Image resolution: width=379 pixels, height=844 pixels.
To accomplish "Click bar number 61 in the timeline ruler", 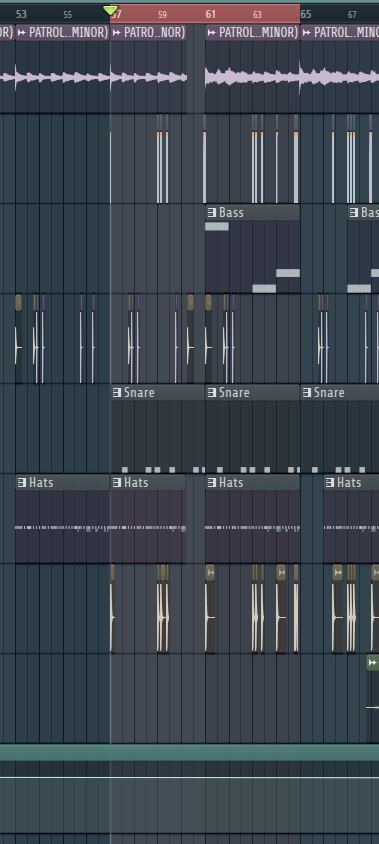I will [210, 14].
